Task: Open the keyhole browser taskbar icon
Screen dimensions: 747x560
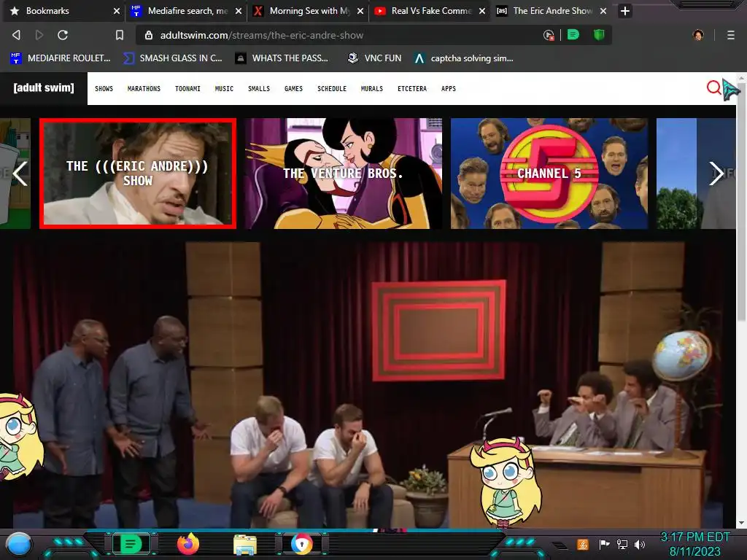Action: point(302,544)
